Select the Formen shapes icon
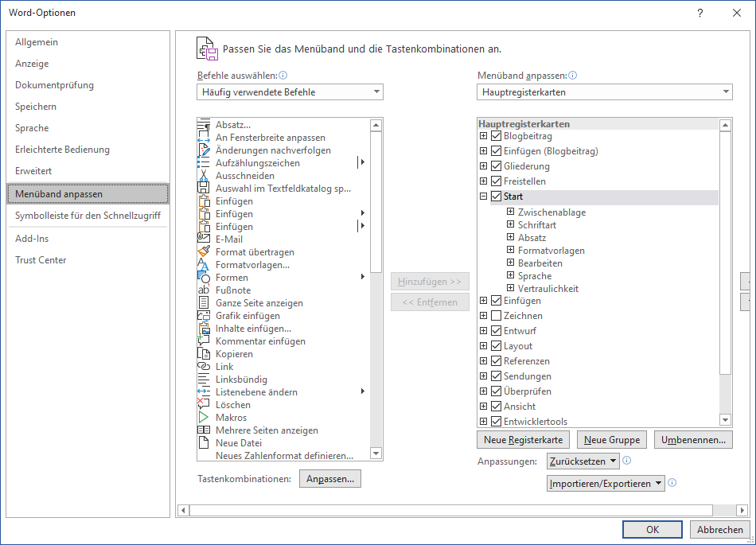The width and height of the screenshot is (756, 545). click(204, 277)
